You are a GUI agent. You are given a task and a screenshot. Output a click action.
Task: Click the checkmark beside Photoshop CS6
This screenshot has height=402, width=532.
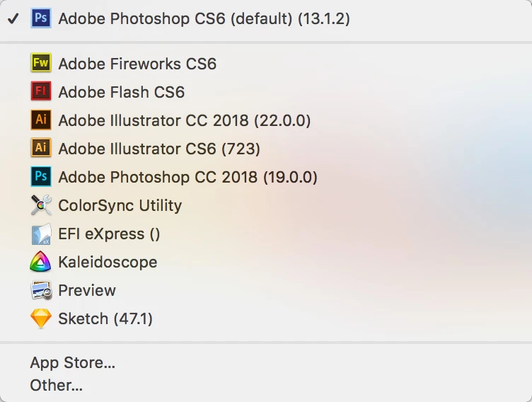13,18
